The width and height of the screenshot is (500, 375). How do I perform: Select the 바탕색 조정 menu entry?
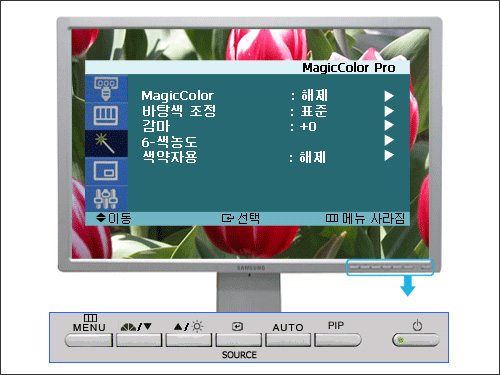(x=179, y=111)
